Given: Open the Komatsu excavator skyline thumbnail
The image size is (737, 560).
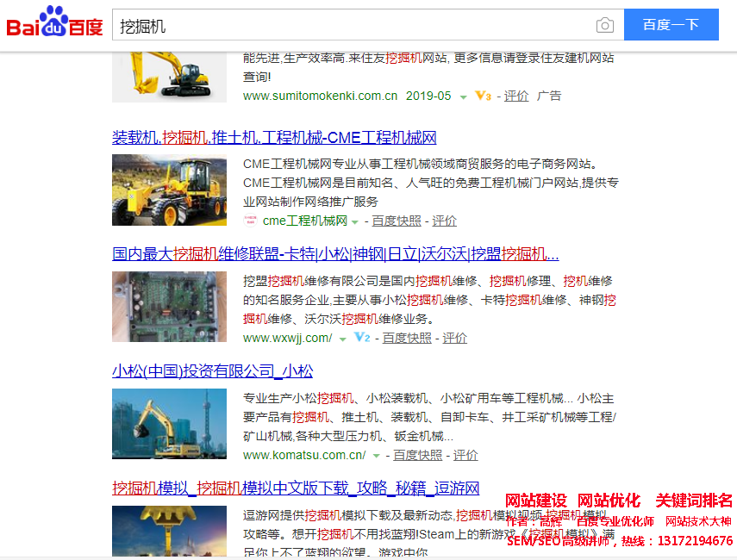Looking at the screenshot, I should (x=169, y=424).
